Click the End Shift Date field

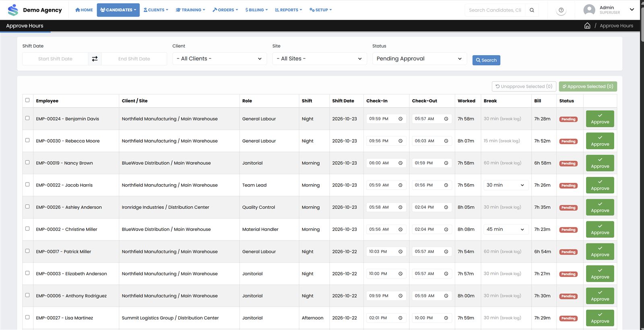134,59
